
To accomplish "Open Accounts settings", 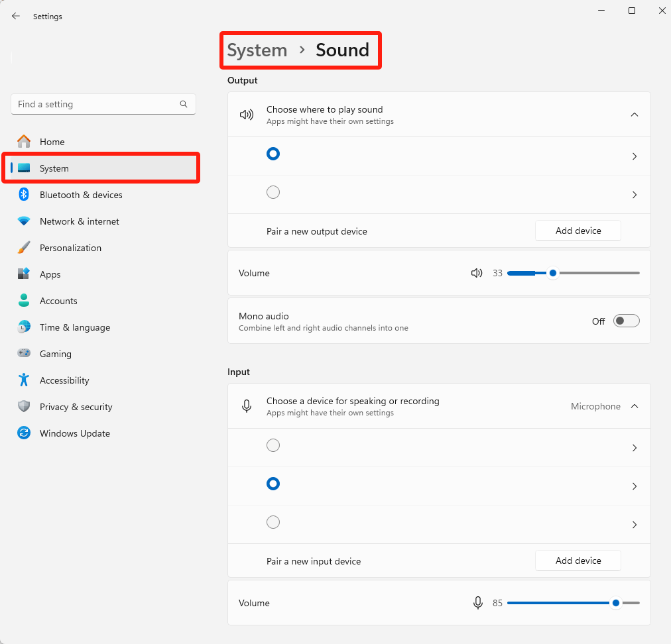I will pos(103,301).
